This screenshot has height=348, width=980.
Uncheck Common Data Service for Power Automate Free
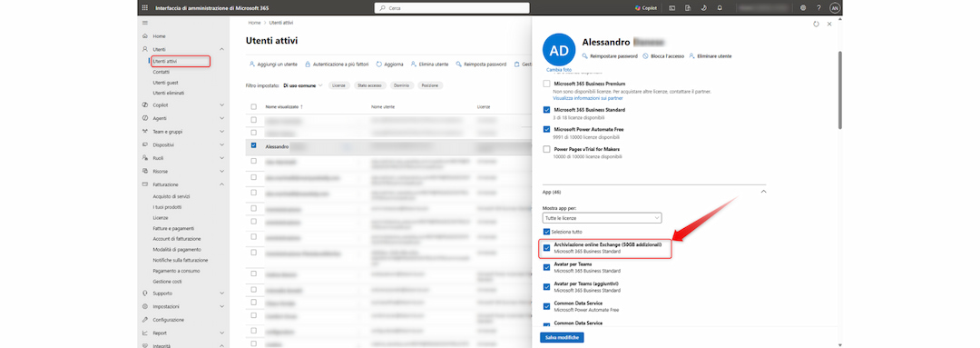click(547, 306)
